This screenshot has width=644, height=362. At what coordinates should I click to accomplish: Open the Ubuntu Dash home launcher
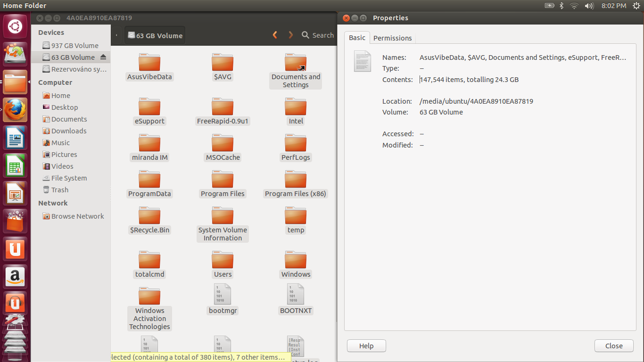pos(15,26)
